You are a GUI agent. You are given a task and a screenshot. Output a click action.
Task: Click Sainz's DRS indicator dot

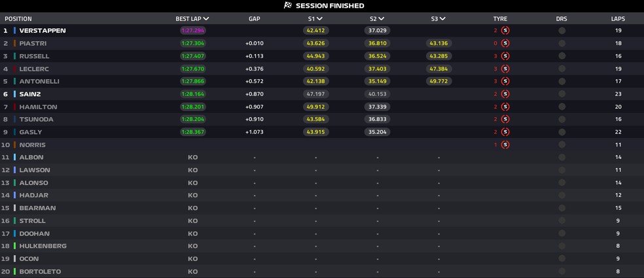[562, 94]
